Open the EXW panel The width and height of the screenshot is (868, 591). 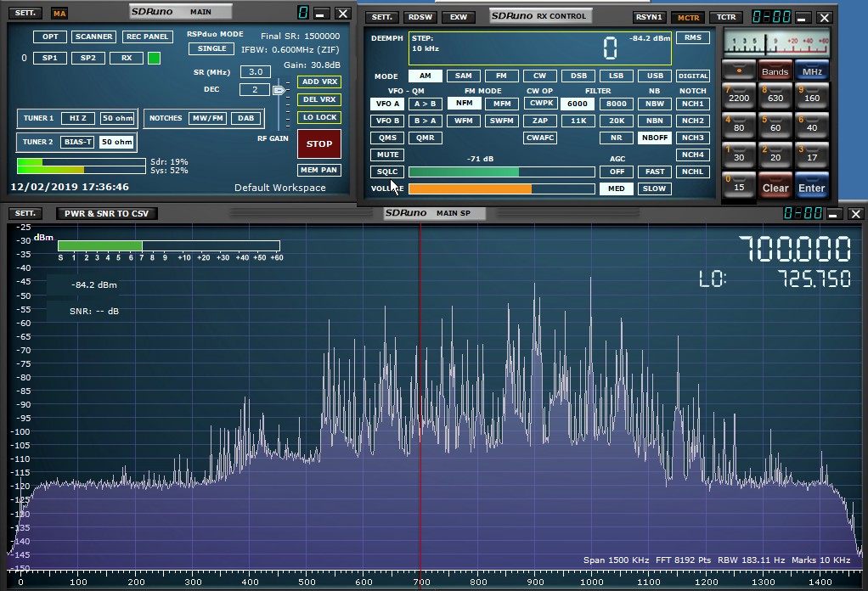click(x=459, y=17)
